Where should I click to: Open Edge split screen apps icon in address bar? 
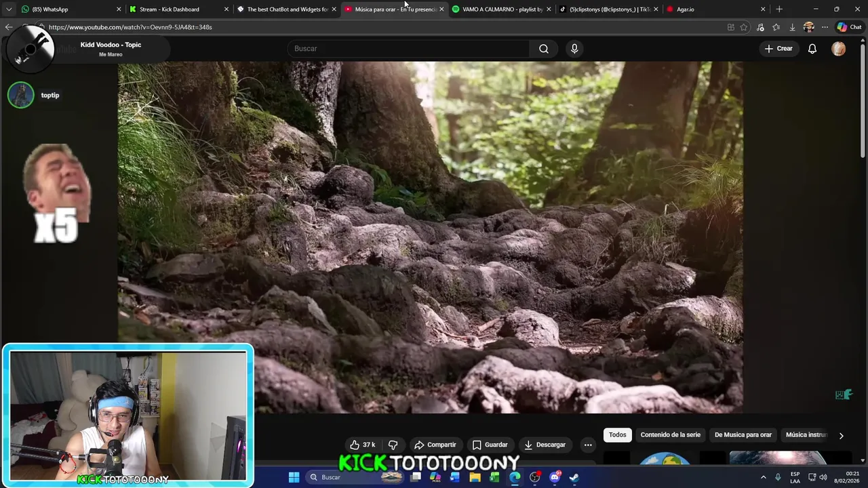(730, 27)
